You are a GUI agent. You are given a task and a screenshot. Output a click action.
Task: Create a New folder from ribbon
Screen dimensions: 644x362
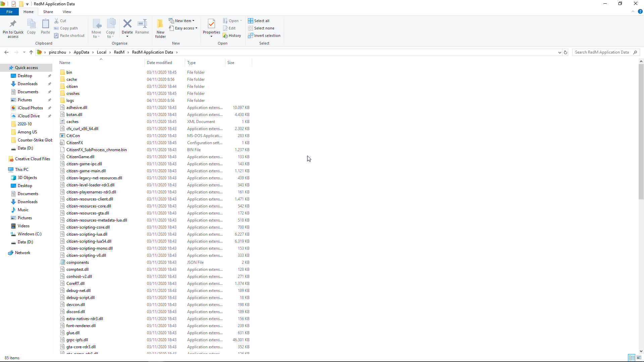tap(160, 28)
